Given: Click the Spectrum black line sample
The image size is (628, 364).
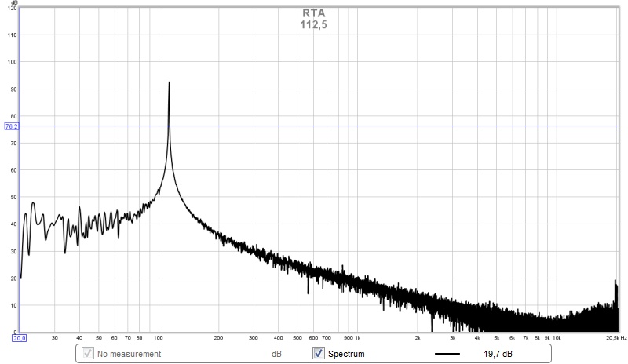Looking at the screenshot, I should [x=447, y=354].
